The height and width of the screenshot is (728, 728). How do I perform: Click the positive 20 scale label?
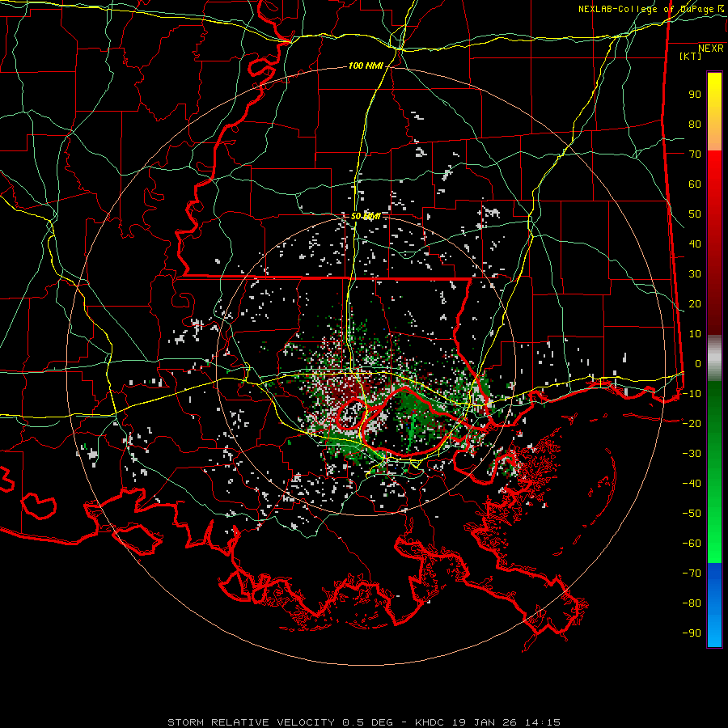[x=695, y=304]
